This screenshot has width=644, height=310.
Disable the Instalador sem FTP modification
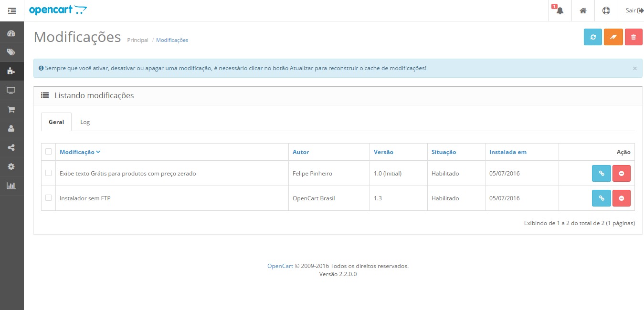(x=621, y=198)
